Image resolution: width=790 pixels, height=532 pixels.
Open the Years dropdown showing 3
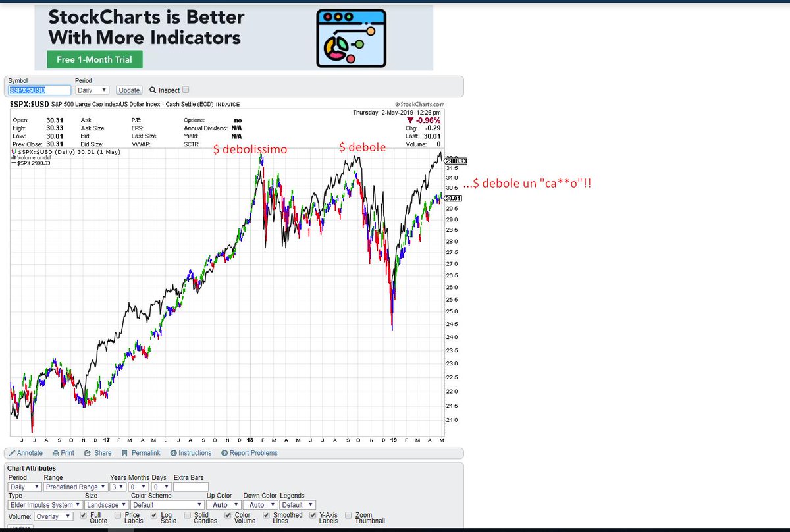point(117,487)
